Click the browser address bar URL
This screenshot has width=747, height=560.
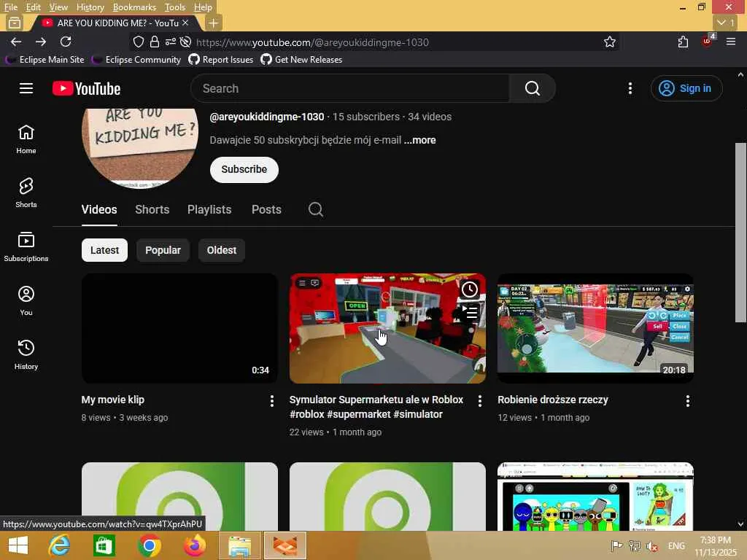[312, 42]
